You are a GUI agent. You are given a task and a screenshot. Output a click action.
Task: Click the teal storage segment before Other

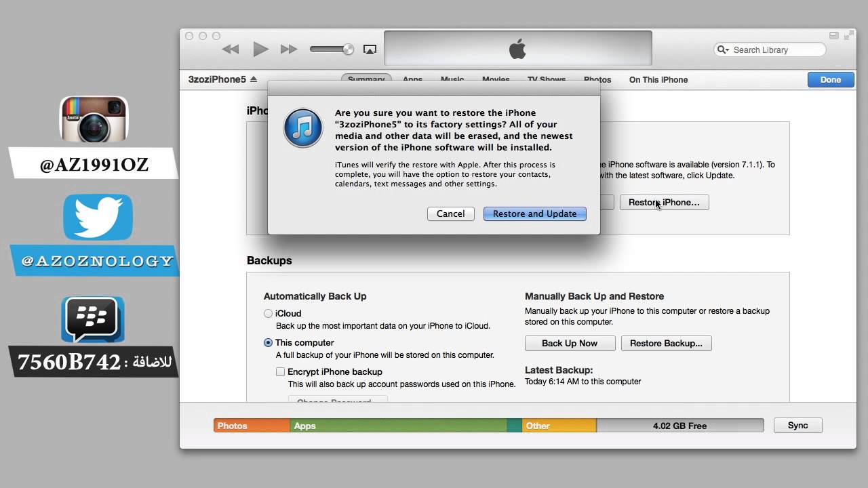point(515,426)
